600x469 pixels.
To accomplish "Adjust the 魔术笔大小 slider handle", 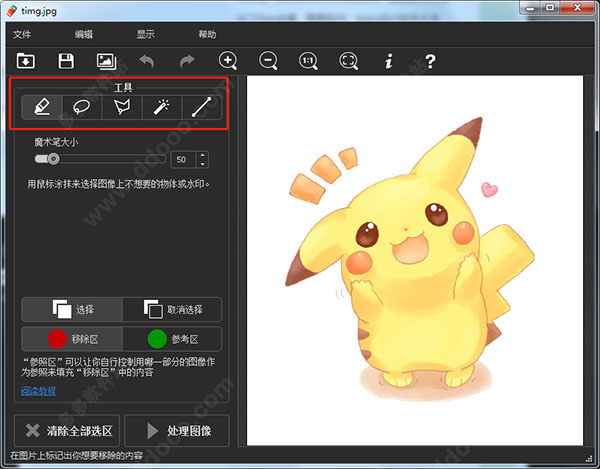I will [x=54, y=159].
